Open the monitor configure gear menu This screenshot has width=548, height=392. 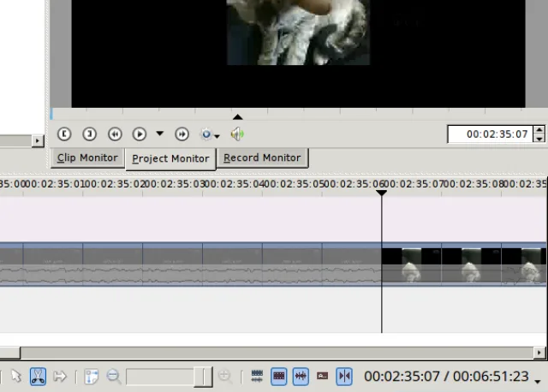(x=209, y=134)
